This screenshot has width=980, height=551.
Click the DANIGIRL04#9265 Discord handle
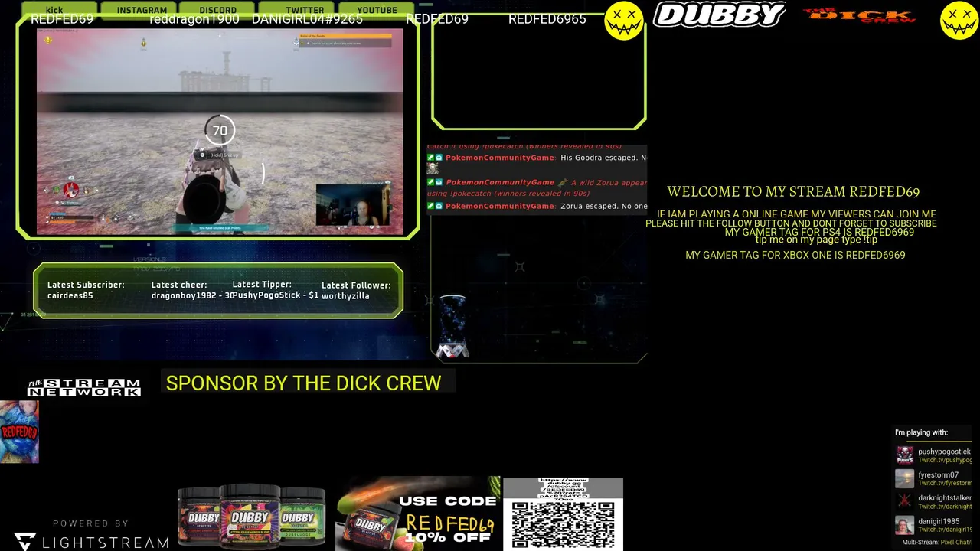tap(307, 19)
